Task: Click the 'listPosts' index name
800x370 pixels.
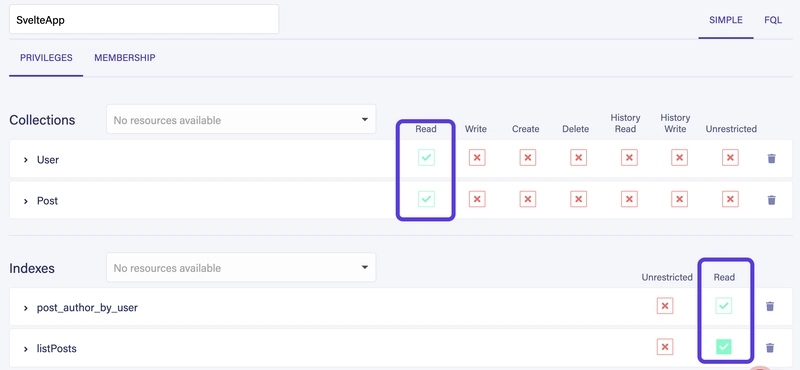Action: tap(57, 349)
